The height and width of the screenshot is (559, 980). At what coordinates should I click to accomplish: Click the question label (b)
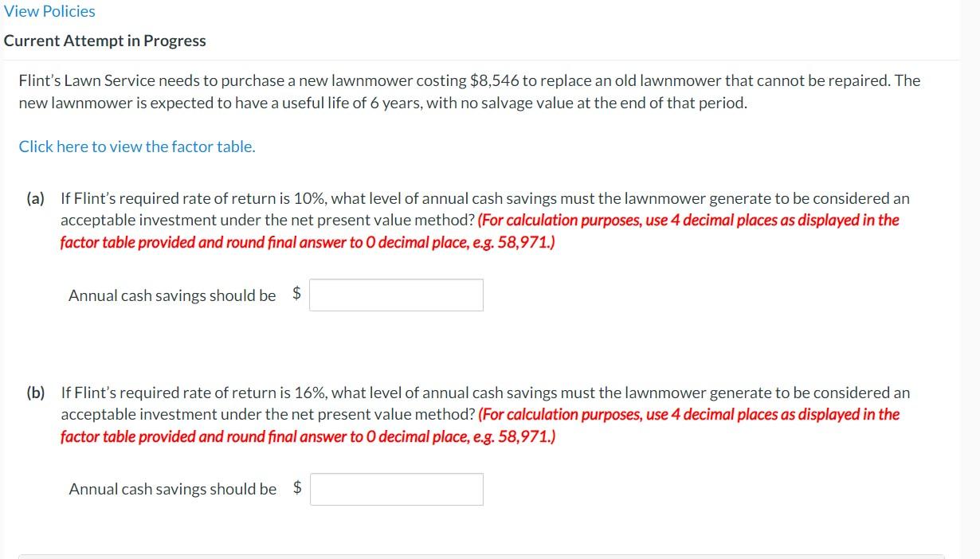click(35, 392)
